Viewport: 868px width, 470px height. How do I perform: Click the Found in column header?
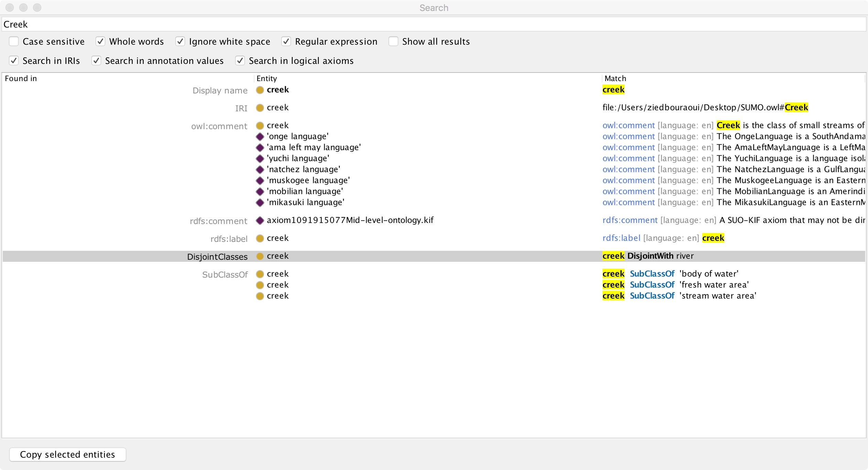click(x=21, y=78)
